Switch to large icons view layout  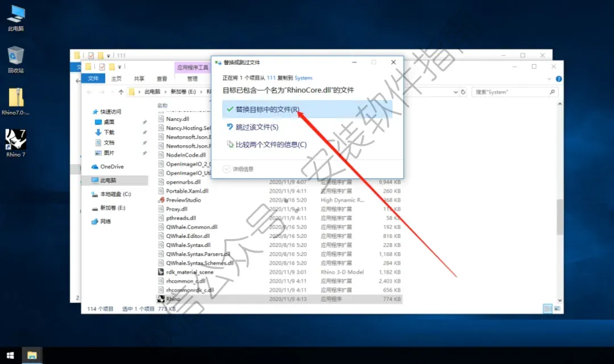[557, 308]
